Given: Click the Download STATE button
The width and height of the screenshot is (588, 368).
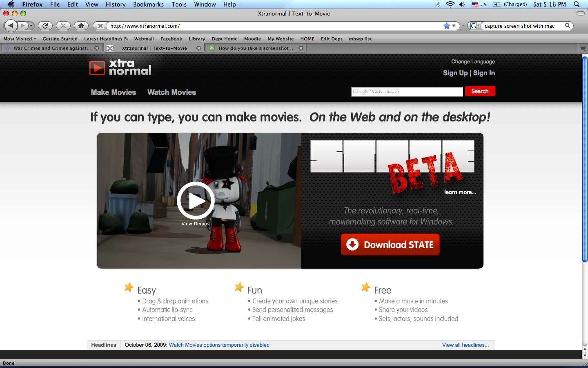Looking at the screenshot, I should coord(390,245).
